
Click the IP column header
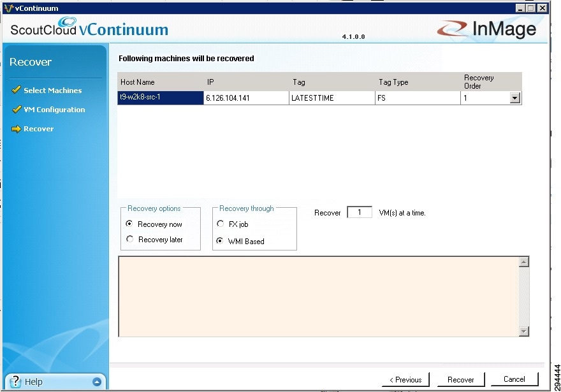247,82
